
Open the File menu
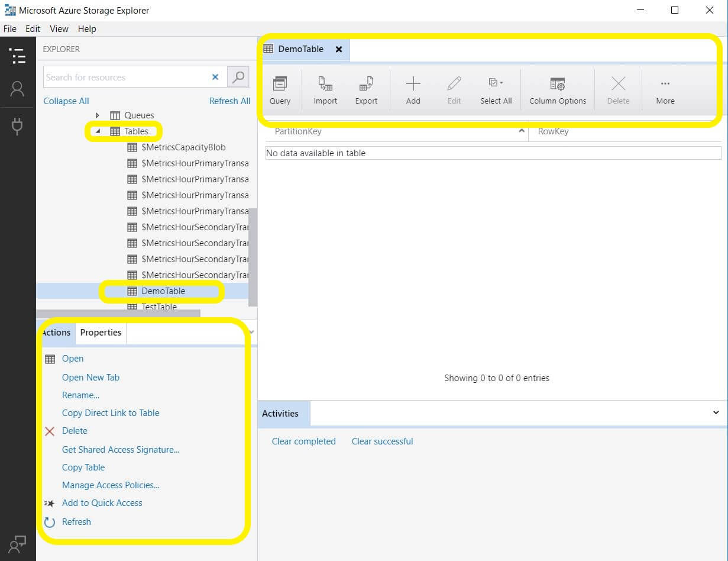click(10, 28)
